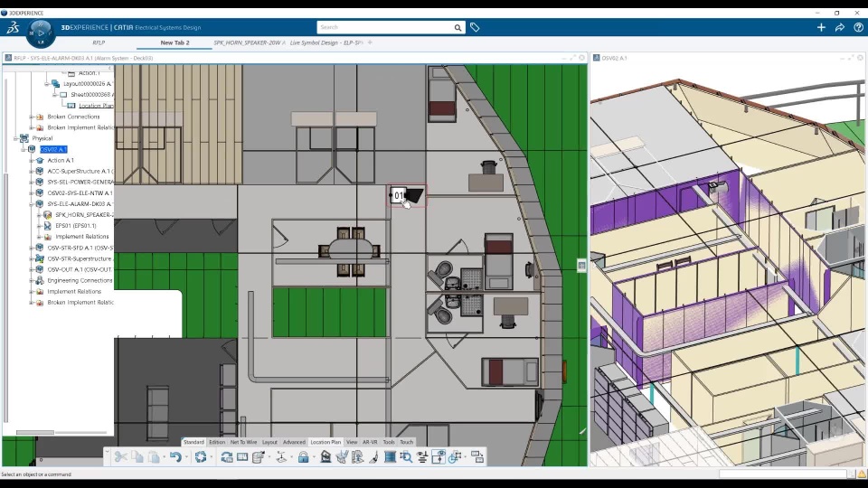Select OSV02 A.1 in the tree
868x488 pixels.
tap(53, 149)
